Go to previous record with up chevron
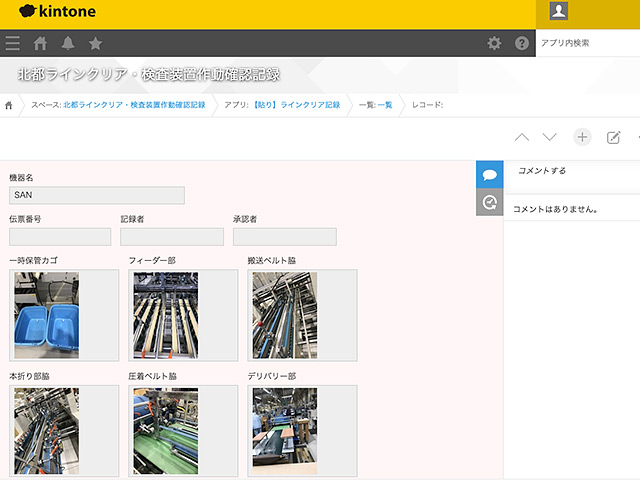Image resolution: width=640 pixels, height=480 pixels. pos(521,137)
